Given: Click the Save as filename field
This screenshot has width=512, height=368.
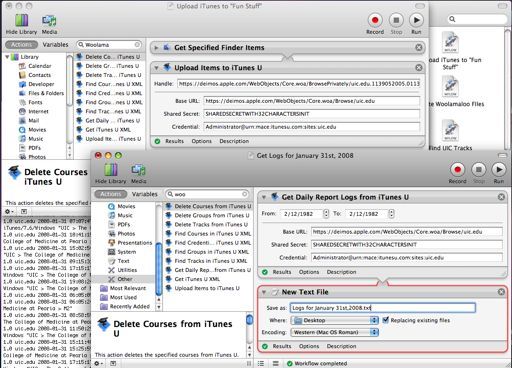Looking at the screenshot, I should pos(383,308).
